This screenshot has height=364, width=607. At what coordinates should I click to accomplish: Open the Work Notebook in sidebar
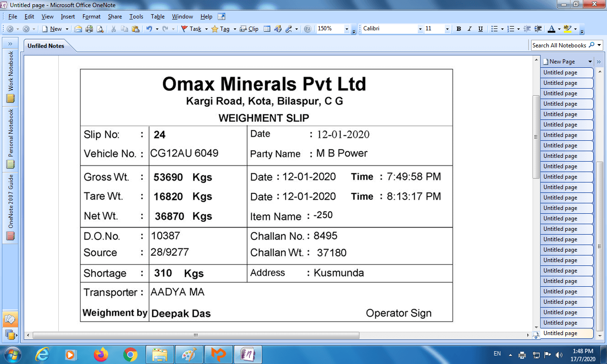[10, 77]
